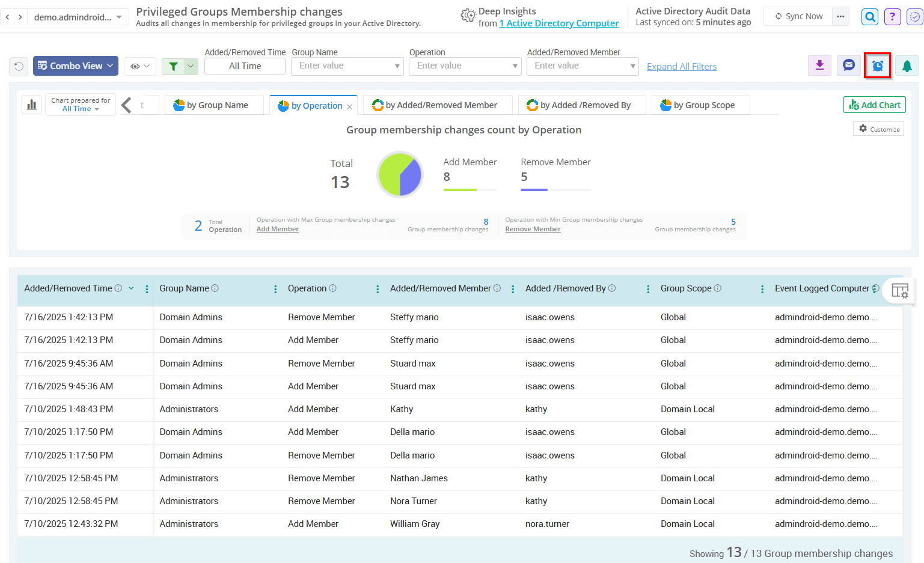Select the bar chart icon beside Chart prepared for
The width and height of the screenshot is (924, 563).
[31, 104]
